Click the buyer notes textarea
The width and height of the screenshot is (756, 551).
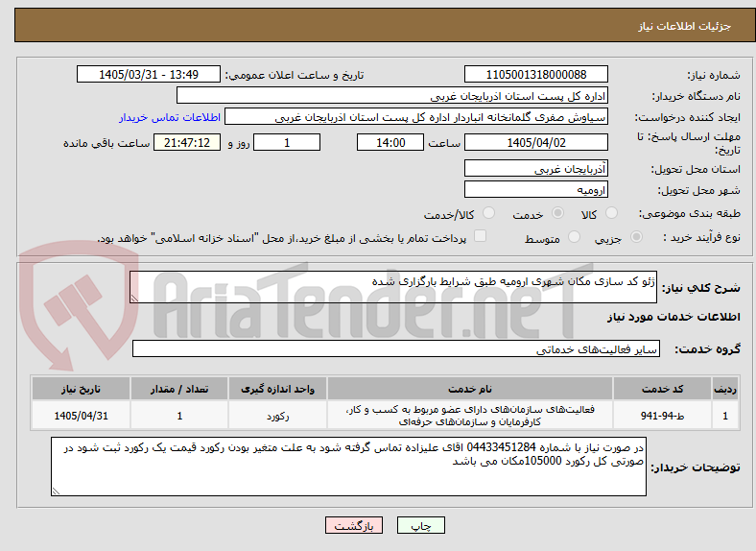point(348,467)
